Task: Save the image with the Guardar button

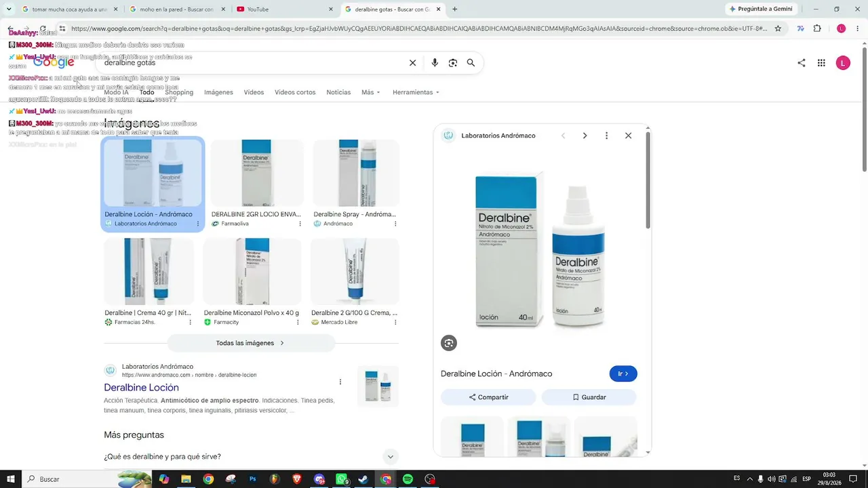Action: (x=589, y=397)
